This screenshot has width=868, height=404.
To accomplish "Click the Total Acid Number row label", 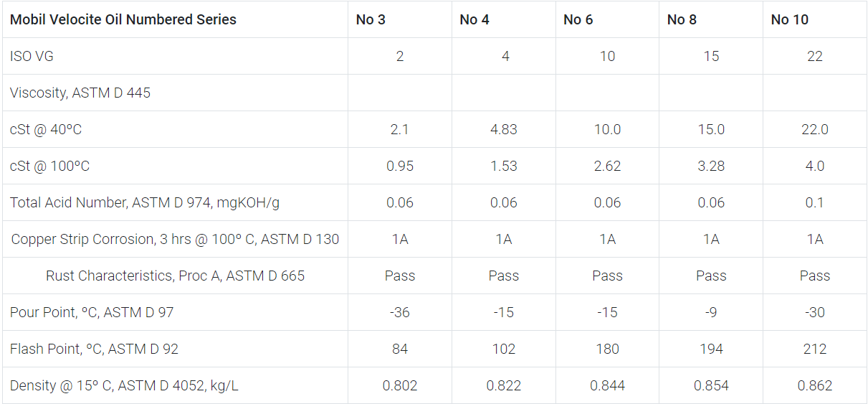I will (145, 202).
